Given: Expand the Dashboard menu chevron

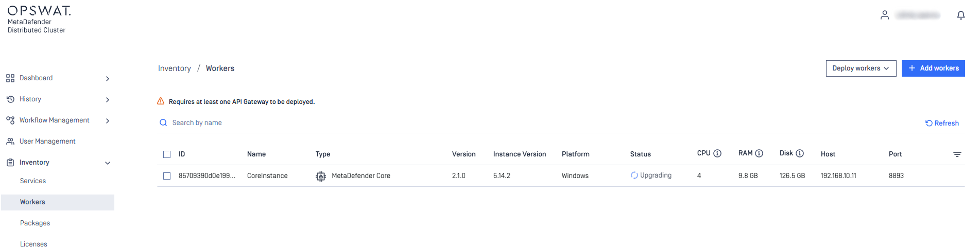Looking at the screenshot, I should pyautogui.click(x=108, y=79).
